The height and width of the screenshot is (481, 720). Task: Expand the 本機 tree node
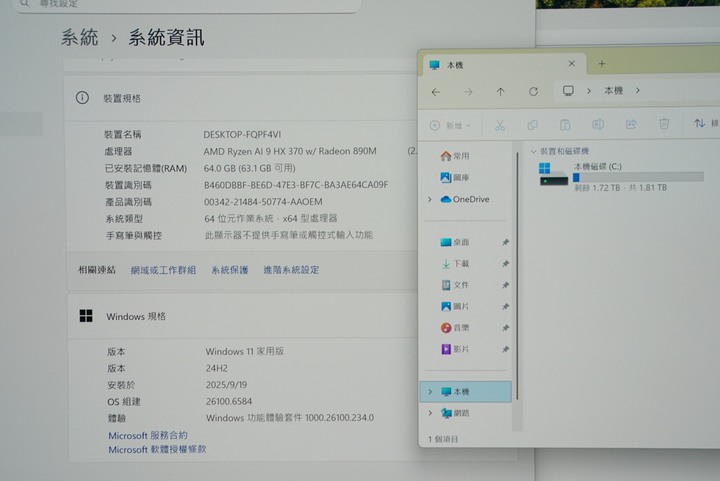tap(430, 392)
